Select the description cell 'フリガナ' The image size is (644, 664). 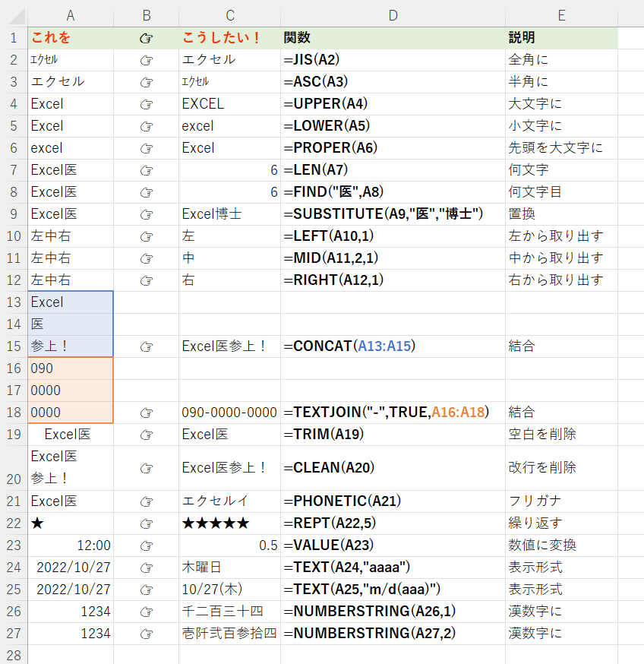pos(561,501)
